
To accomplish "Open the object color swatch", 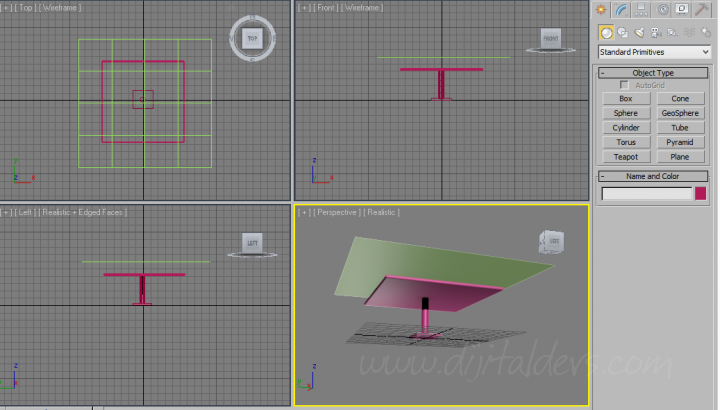I will pos(701,194).
